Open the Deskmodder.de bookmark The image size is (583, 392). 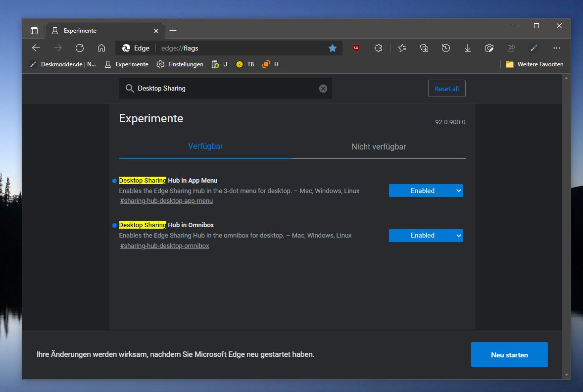click(x=63, y=64)
